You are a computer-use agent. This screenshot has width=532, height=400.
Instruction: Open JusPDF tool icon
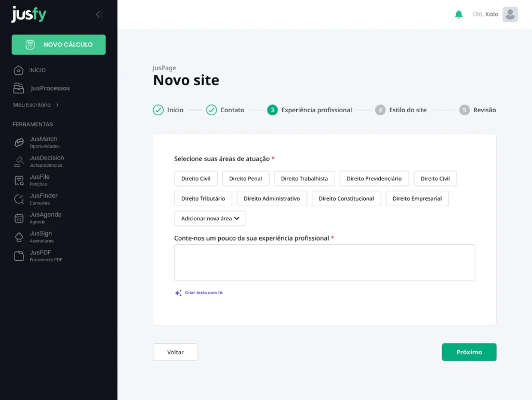point(19,256)
